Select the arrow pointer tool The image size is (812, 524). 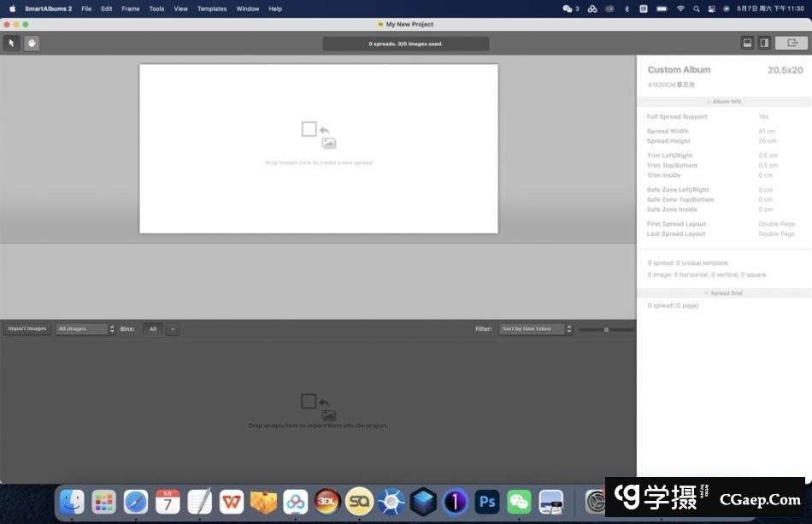tap(11, 43)
